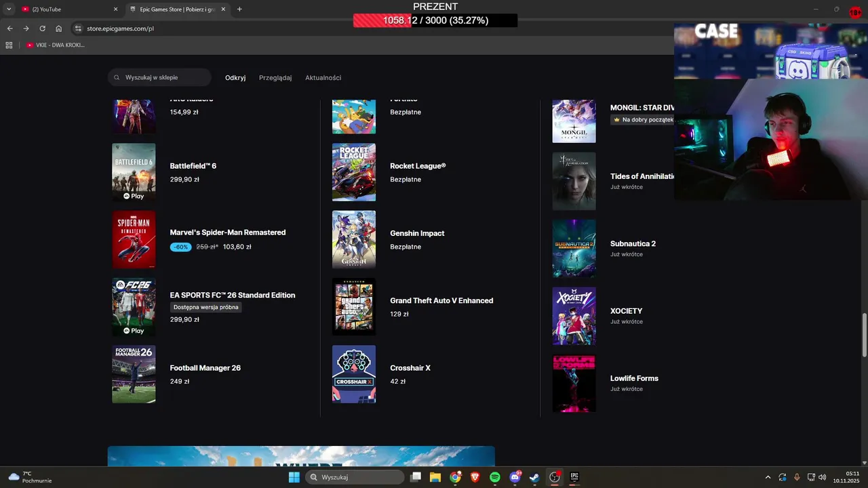This screenshot has height=488, width=868.
Task: Open the Rocket League® title link
Action: click(x=418, y=166)
